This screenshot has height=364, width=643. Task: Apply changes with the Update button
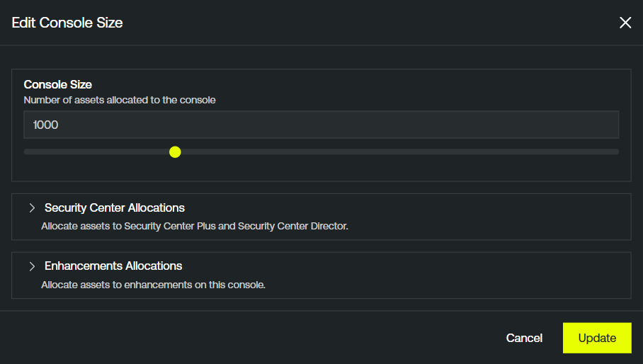597,338
